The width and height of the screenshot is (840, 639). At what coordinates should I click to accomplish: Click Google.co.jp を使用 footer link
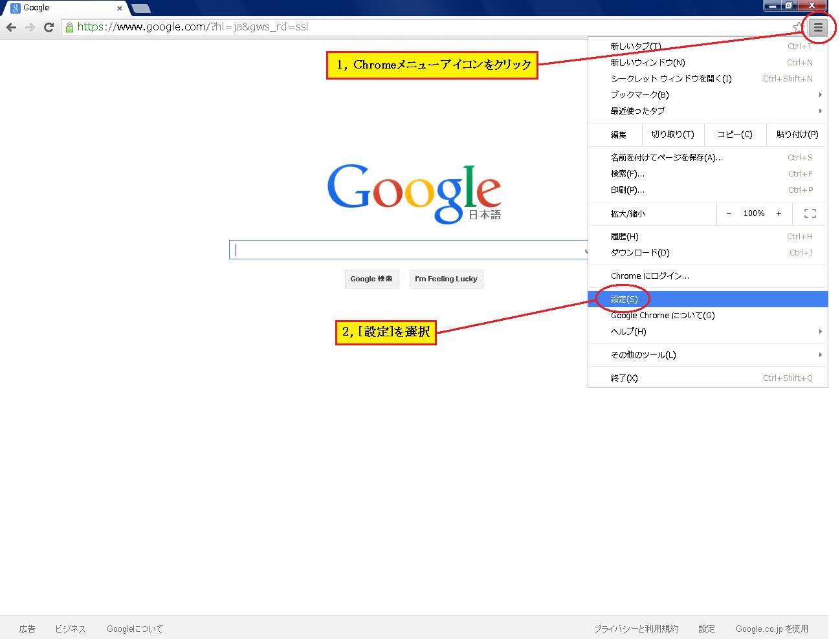coord(772,629)
